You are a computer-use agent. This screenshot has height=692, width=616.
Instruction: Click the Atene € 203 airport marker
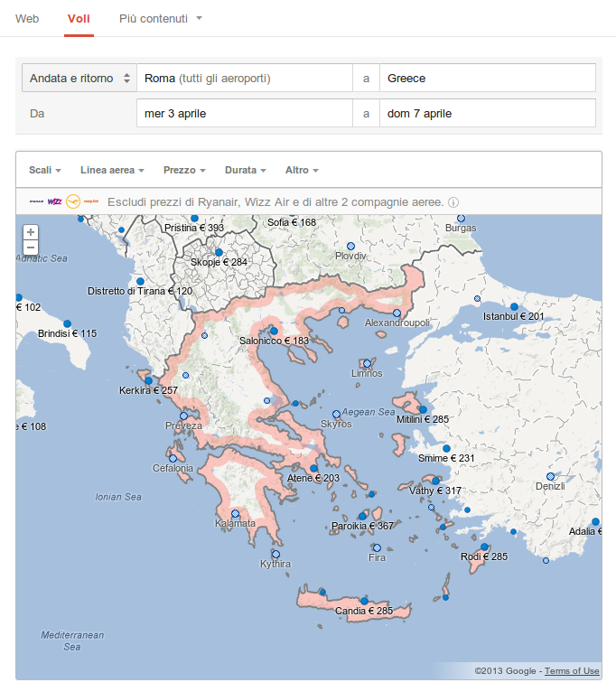click(x=314, y=468)
